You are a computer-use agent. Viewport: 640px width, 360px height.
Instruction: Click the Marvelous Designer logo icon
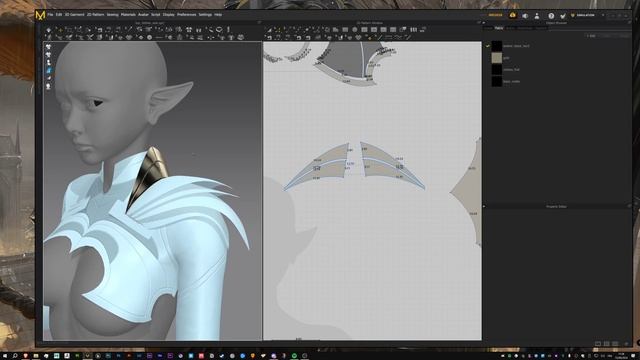click(40, 16)
